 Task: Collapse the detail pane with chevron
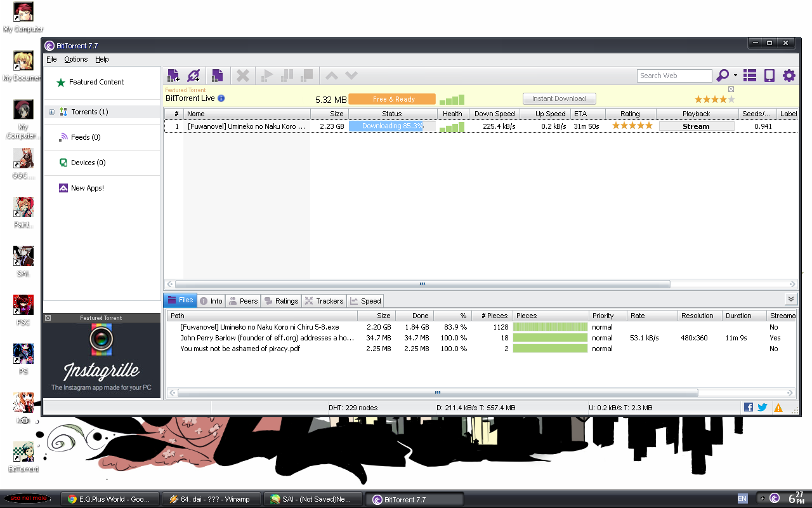click(790, 299)
